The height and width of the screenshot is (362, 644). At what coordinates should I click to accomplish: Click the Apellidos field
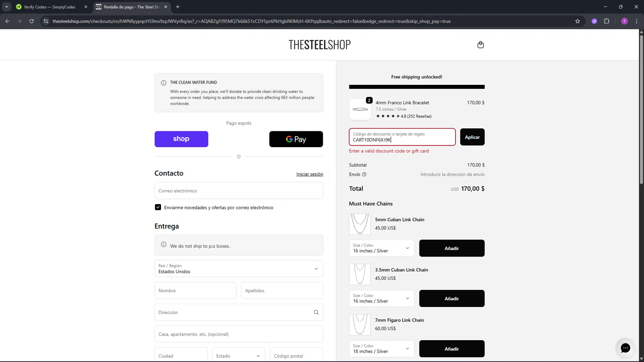[x=282, y=290]
